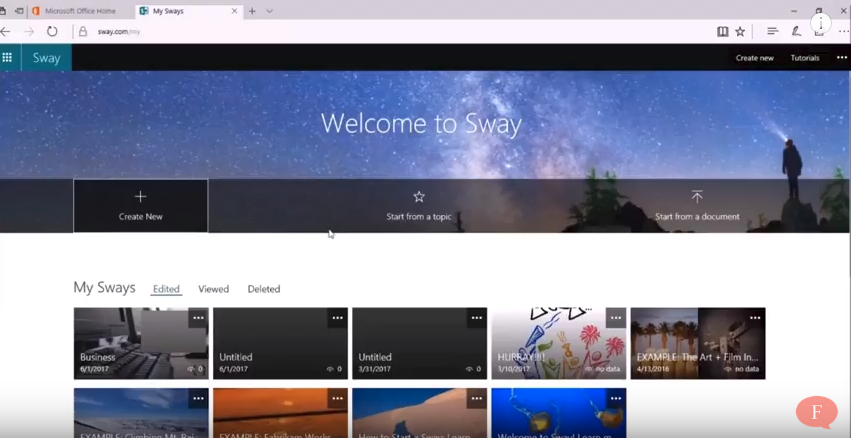Click the view count eye on Business
Viewport: 851px width, 438px height.
190,369
